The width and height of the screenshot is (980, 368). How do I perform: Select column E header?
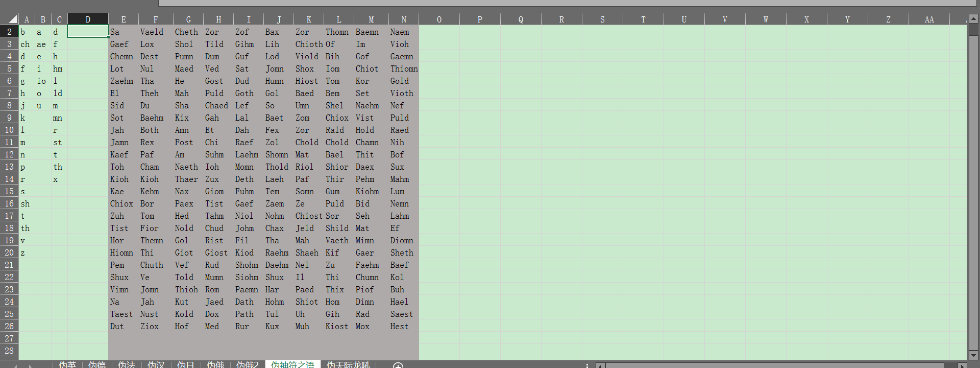click(x=124, y=19)
